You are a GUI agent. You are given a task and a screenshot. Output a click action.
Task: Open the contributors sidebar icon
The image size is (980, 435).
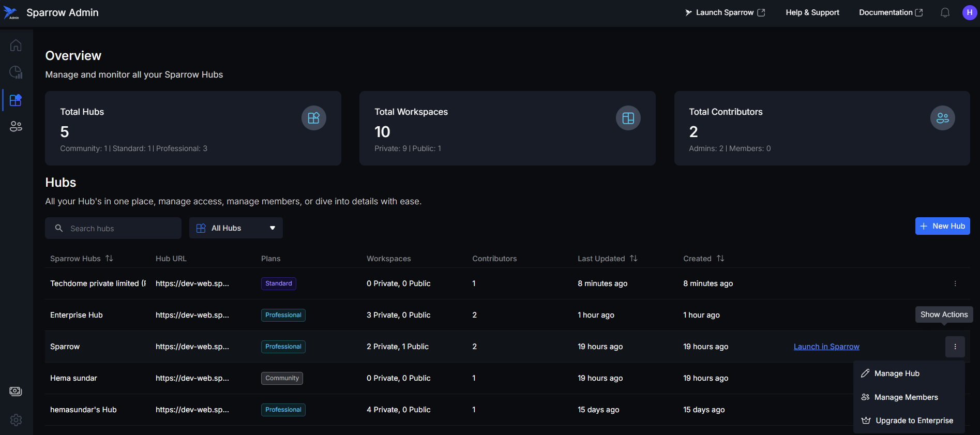(x=16, y=126)
